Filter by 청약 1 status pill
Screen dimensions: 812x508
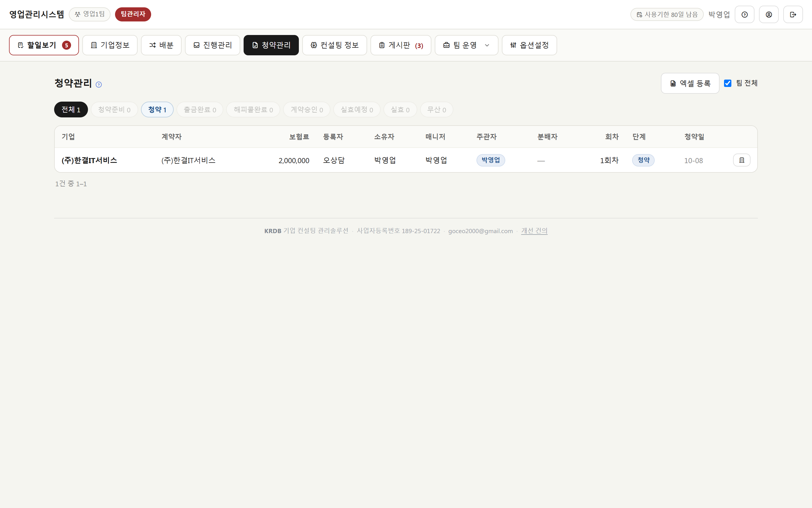(x=157, y=110)
